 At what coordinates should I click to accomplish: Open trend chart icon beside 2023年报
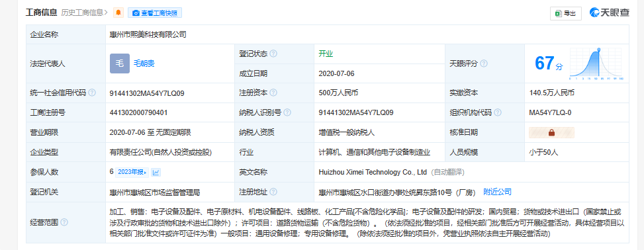156,173
